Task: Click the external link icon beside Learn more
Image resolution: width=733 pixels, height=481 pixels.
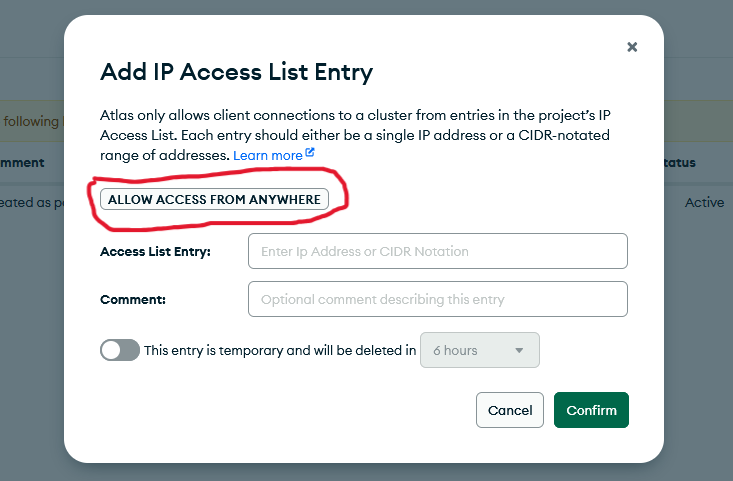Action: (x=310, y=154)
